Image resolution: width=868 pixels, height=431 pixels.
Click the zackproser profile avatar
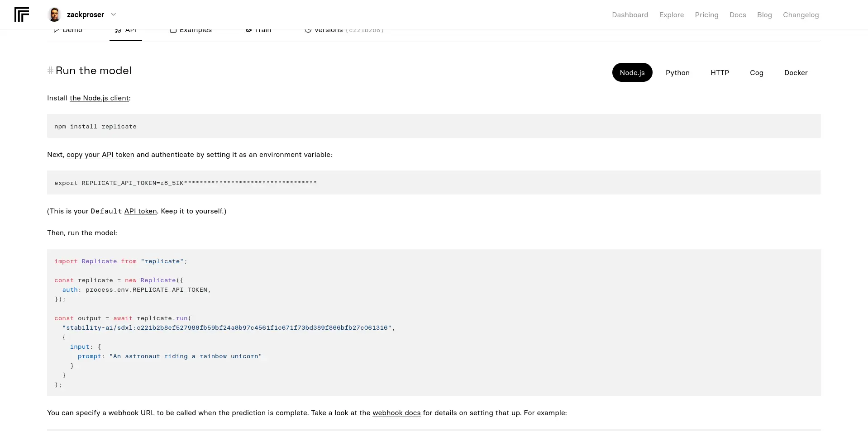pyautogui.click(x=54, y=14)
